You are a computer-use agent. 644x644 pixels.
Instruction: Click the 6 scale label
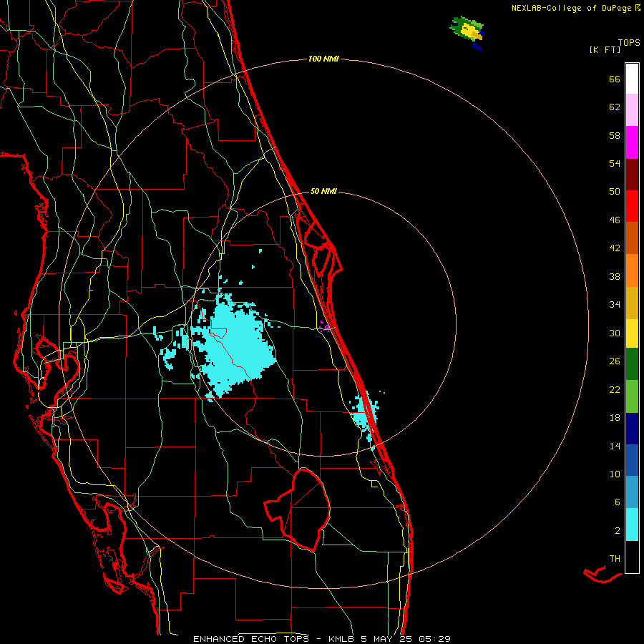[618, 502]
